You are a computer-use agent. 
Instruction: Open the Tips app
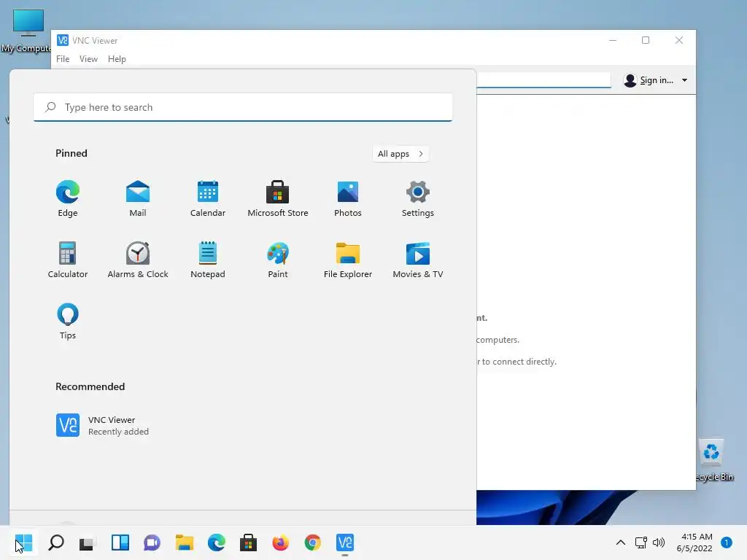pyautogui.click(x=68, y=322)
